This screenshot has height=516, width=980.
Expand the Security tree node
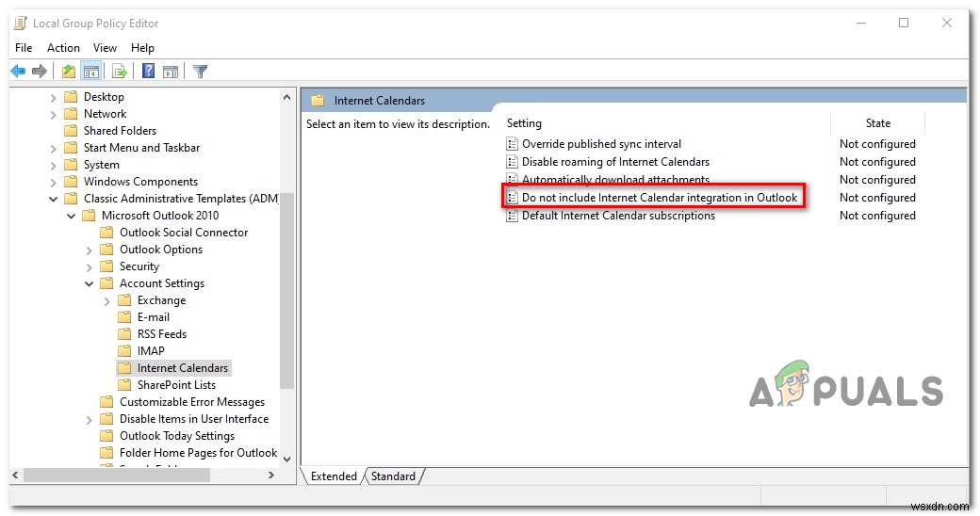89,266
